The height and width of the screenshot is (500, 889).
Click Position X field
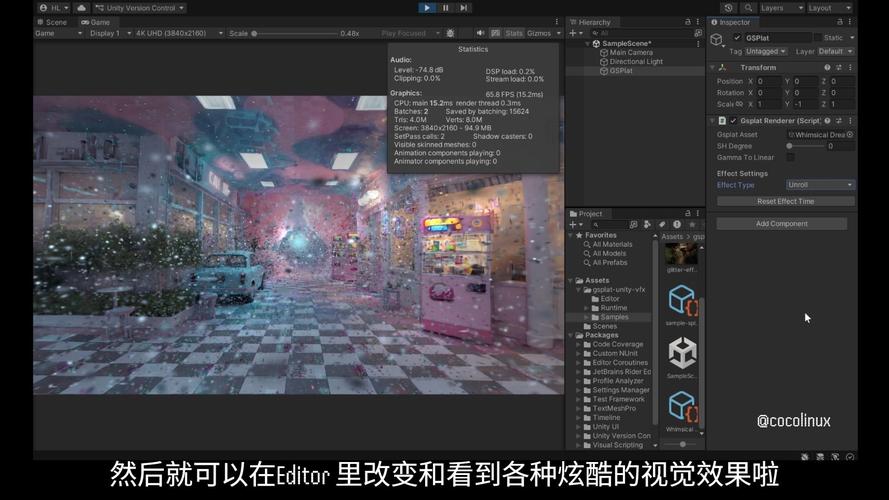(769, 81)
